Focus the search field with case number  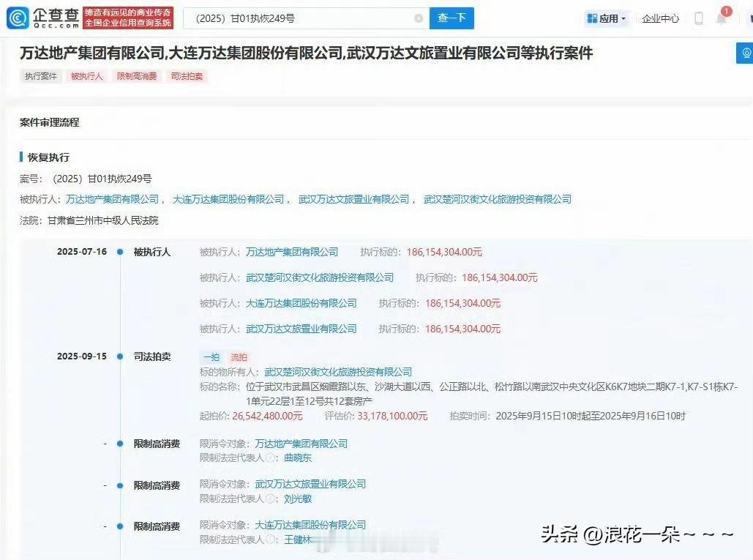click(x=307, y=18)
